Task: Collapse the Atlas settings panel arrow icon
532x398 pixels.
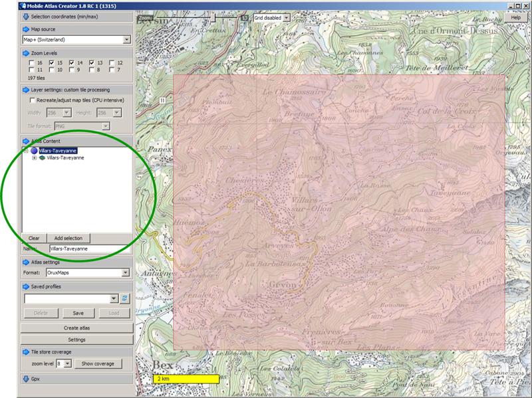Action: tap(26, 262)
